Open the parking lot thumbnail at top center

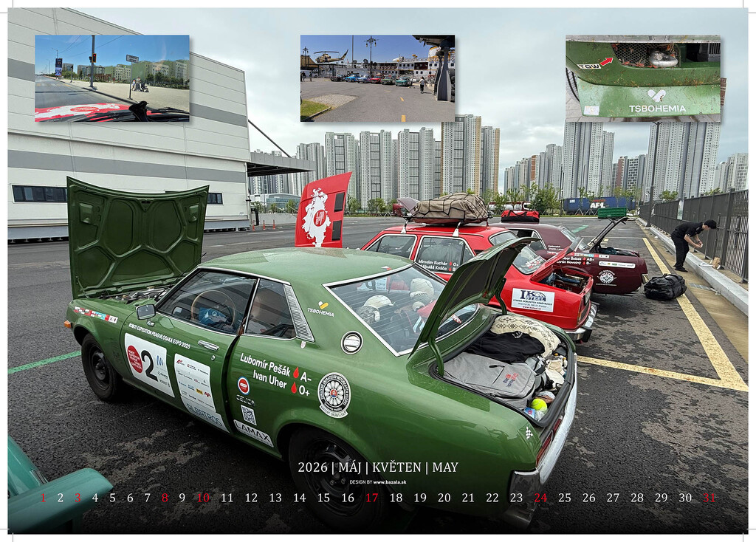pyautogui.click(x=377, y=78)
